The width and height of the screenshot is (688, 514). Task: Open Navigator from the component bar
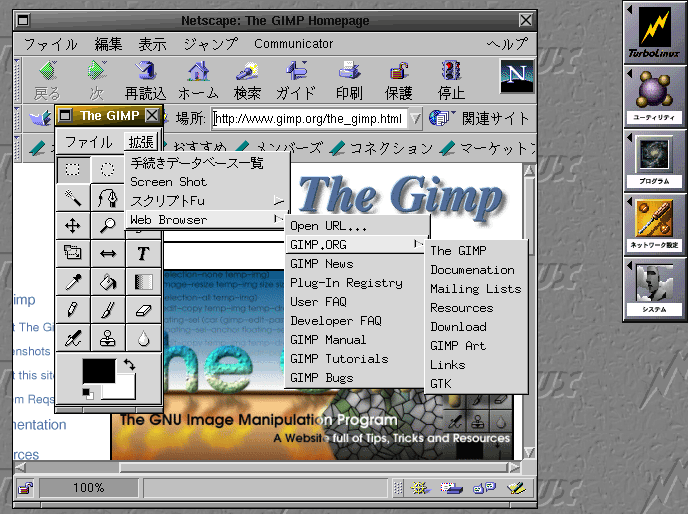(x=420, y=488)
